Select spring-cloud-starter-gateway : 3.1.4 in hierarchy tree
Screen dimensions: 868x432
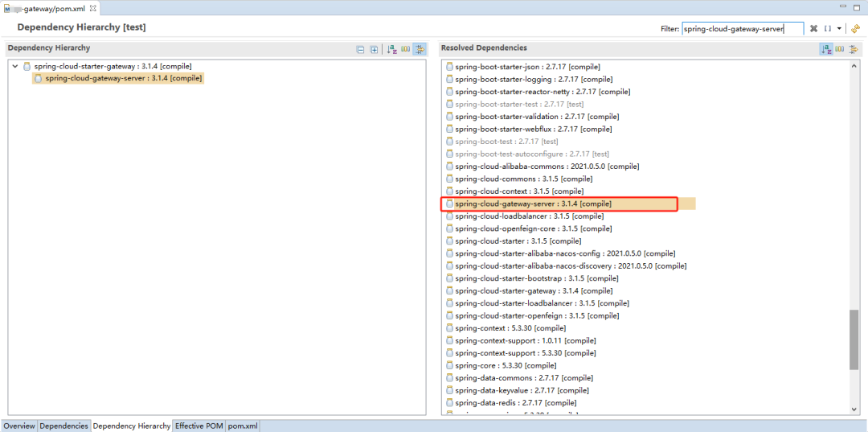click(x=113, y=67)
